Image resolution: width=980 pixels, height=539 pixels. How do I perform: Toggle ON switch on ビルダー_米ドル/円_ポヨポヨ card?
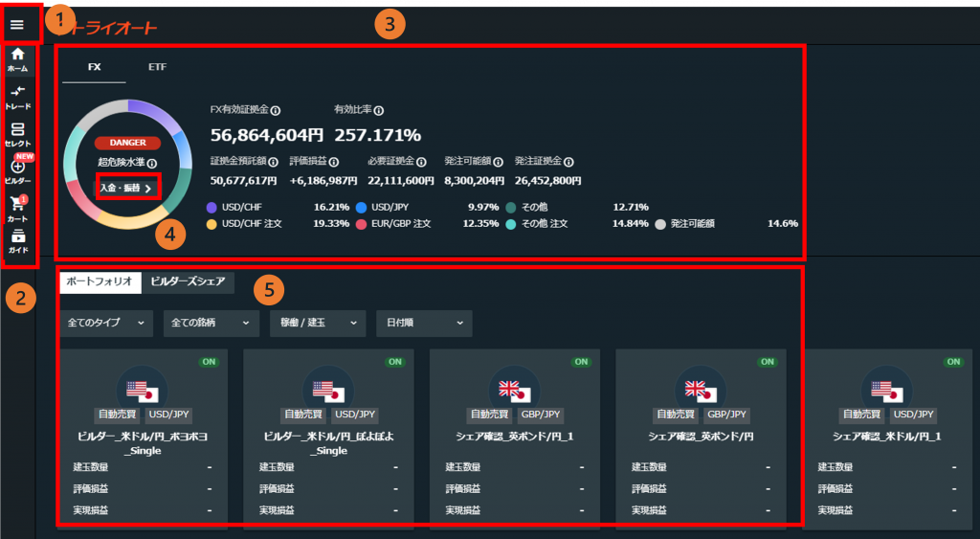click(x=209, y=362)
